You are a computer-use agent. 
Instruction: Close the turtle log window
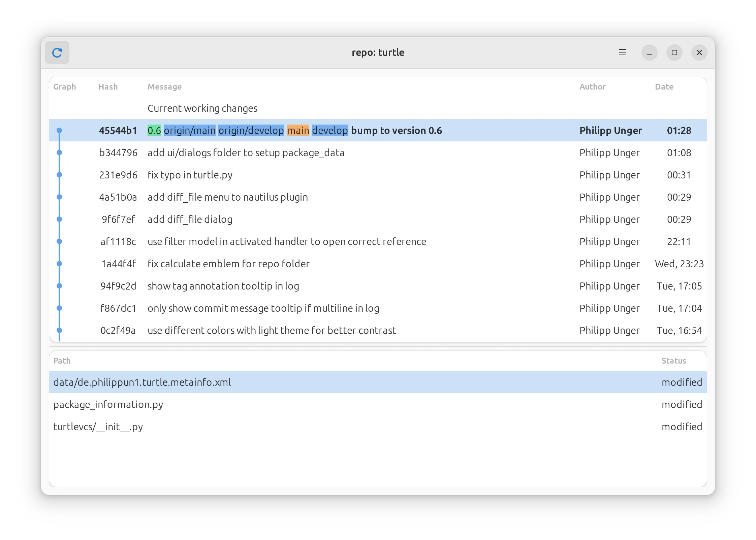(x=699, y=53)
